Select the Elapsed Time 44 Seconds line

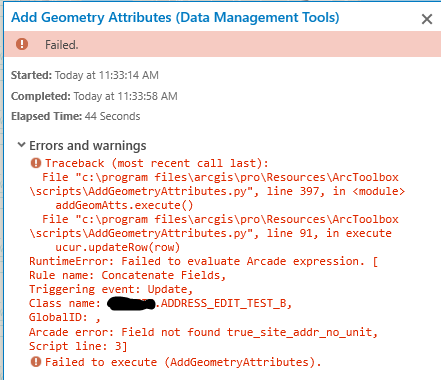(x=76, y=116)
